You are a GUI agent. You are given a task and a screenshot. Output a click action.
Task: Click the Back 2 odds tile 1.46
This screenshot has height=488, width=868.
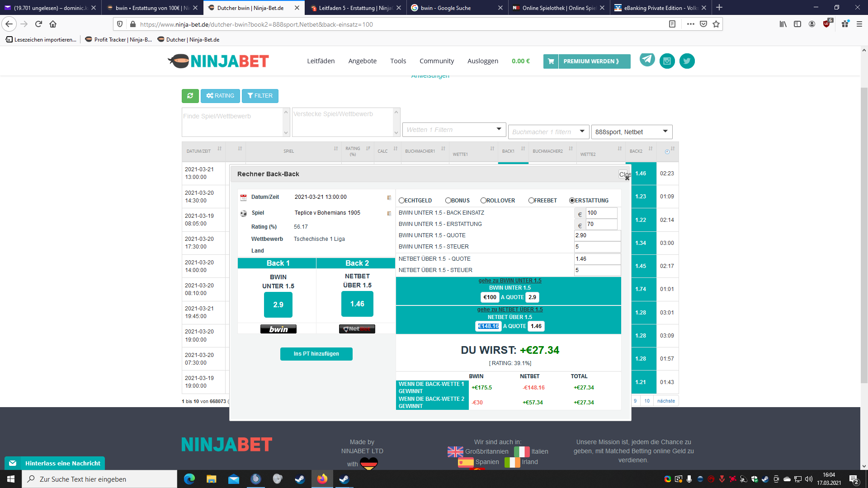click(357, 304)
